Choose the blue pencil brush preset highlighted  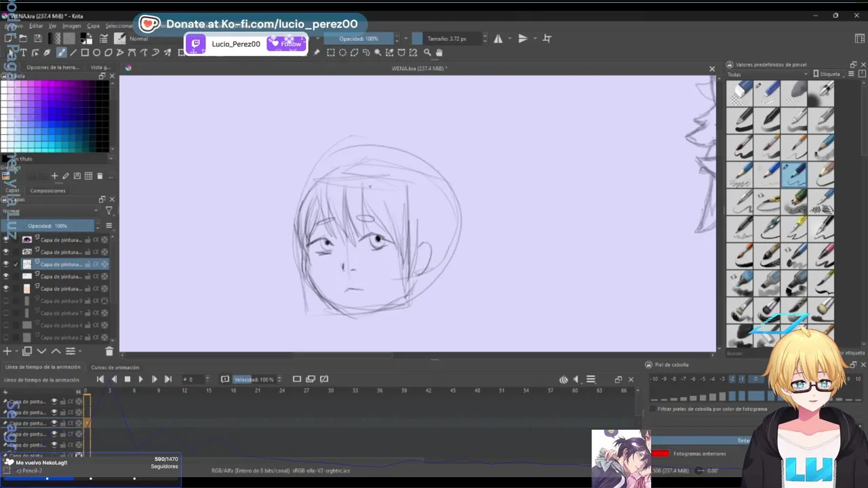pyautogui.click(x=793, y=175)
